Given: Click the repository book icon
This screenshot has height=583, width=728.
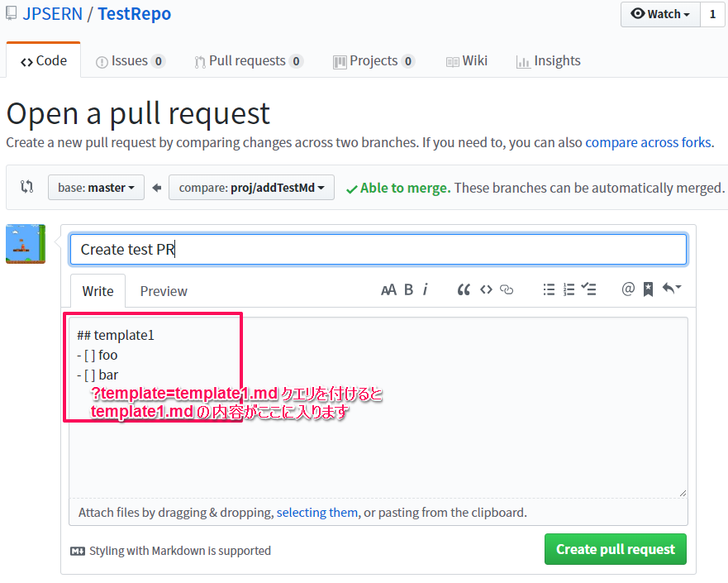Looking at the screenshot, I should 11,13.
